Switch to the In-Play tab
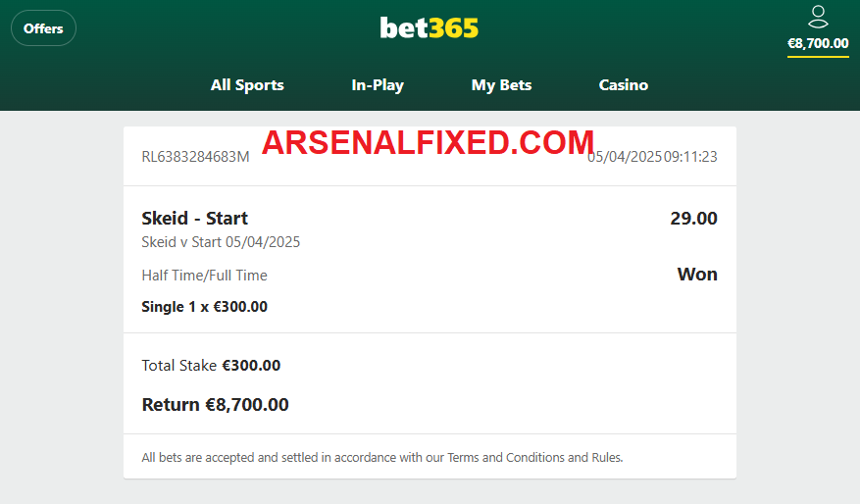 (x=378, y=85)
